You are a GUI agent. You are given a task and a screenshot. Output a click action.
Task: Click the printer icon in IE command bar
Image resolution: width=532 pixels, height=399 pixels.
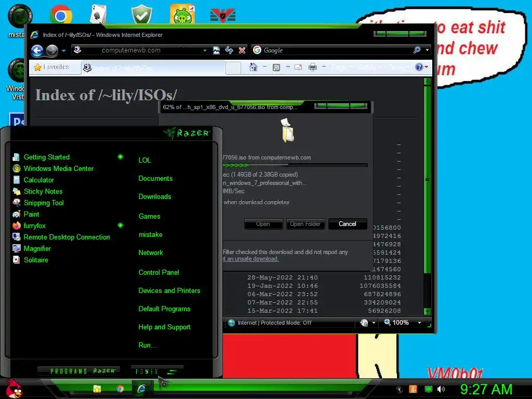pos(312,67)
